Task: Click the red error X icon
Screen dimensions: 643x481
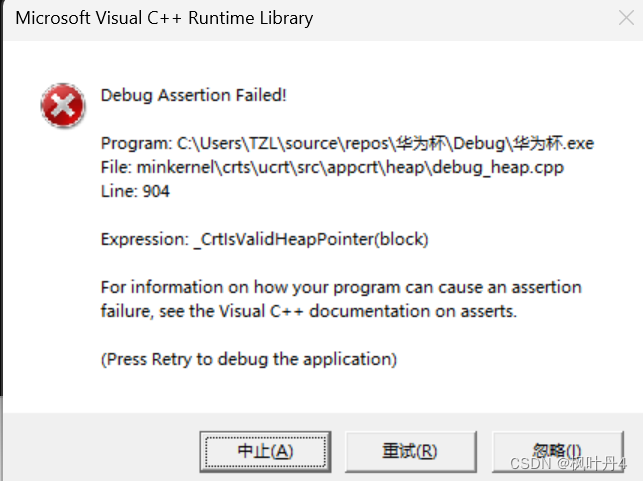Action: coord(62,103)
